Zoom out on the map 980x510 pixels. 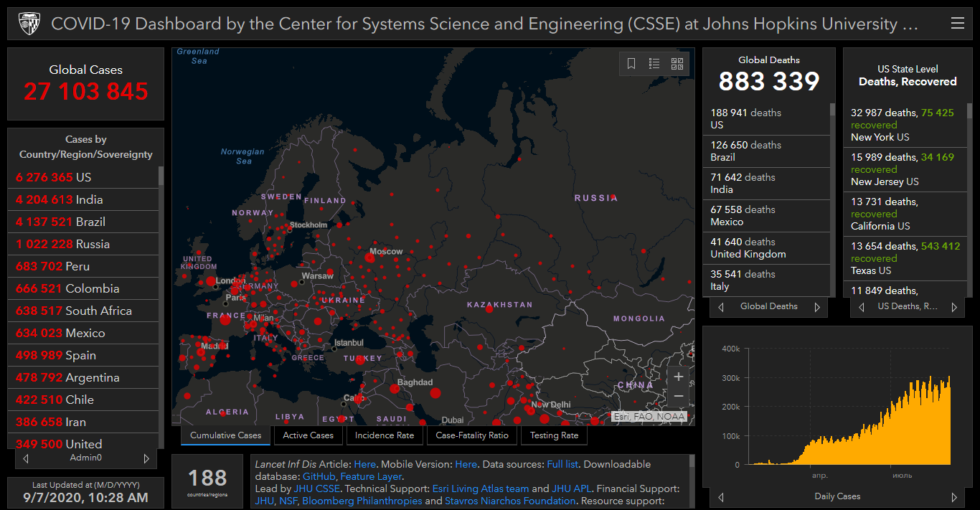678,397
